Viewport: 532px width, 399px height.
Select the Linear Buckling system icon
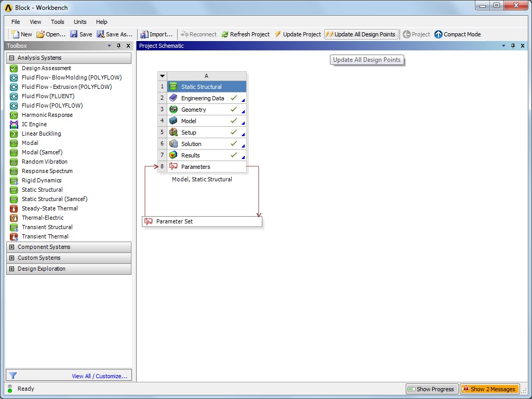coord(14,134)
